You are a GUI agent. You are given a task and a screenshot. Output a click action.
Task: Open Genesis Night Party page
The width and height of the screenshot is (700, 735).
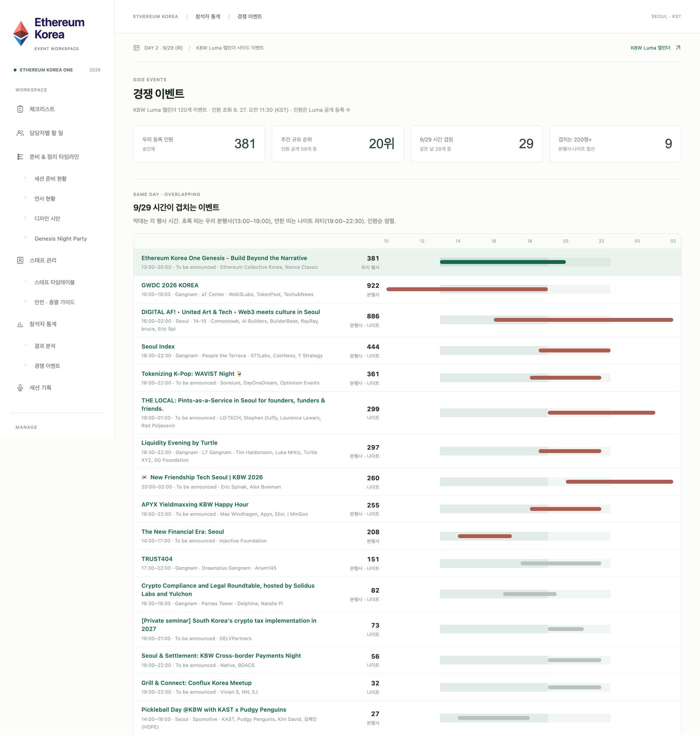click(x=60, y=238)
